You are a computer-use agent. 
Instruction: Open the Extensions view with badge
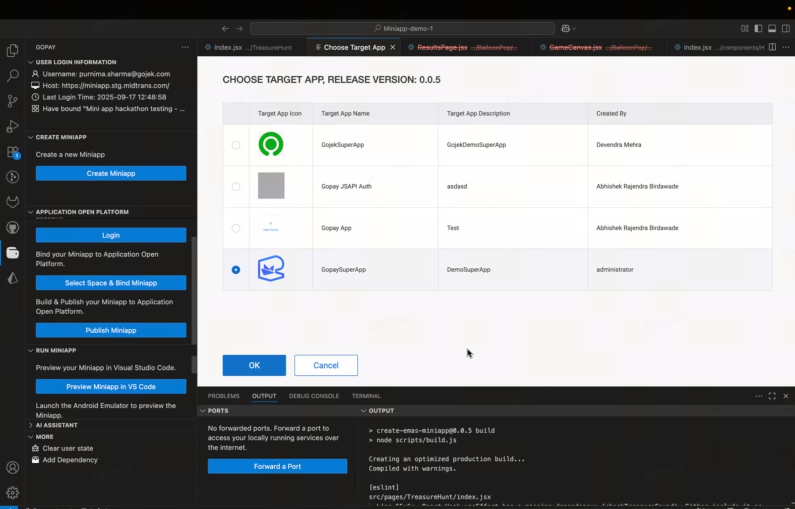pos(13,152)
